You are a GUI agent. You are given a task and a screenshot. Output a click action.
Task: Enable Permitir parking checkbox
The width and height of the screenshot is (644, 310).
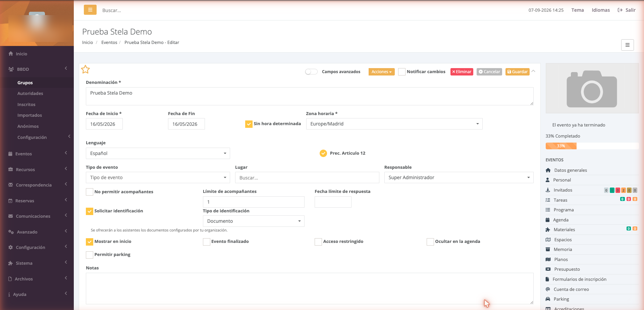[x=90, y=255]
